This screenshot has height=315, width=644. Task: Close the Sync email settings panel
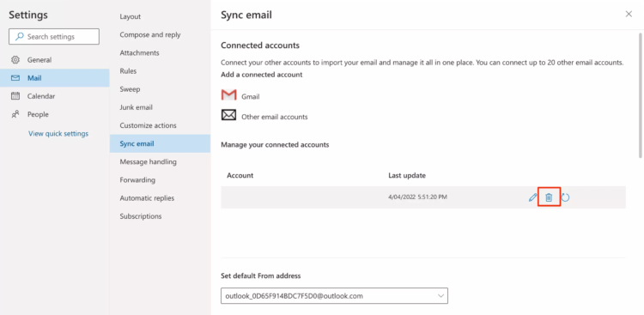(x=629, y=14)
